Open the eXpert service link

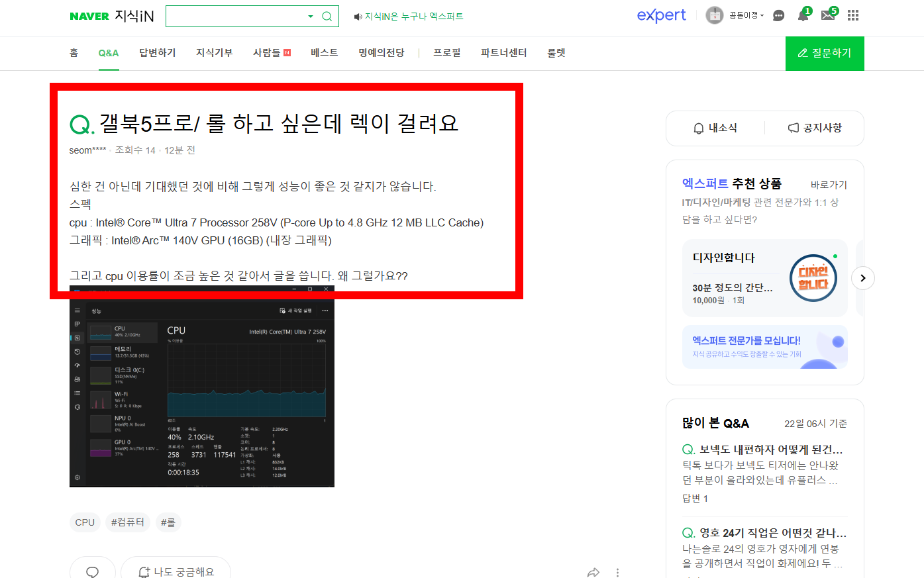coord(661,15)
